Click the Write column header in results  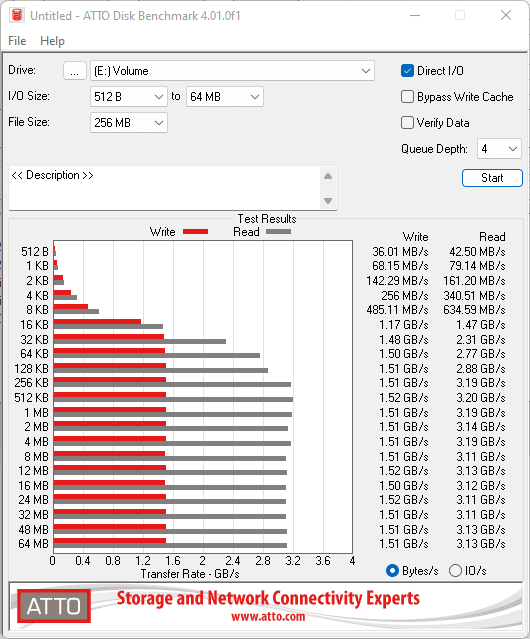click(416, 237)
